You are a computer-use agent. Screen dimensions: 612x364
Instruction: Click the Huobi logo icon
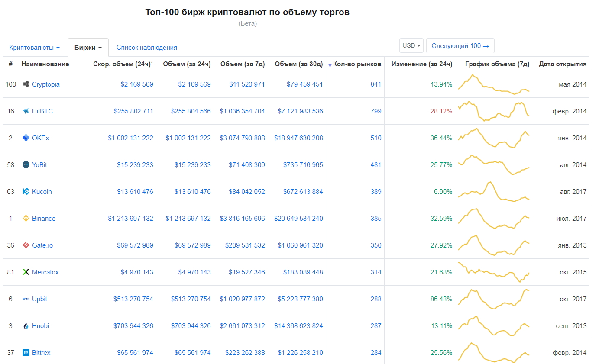pyautogui.click(x=26, y=325)
